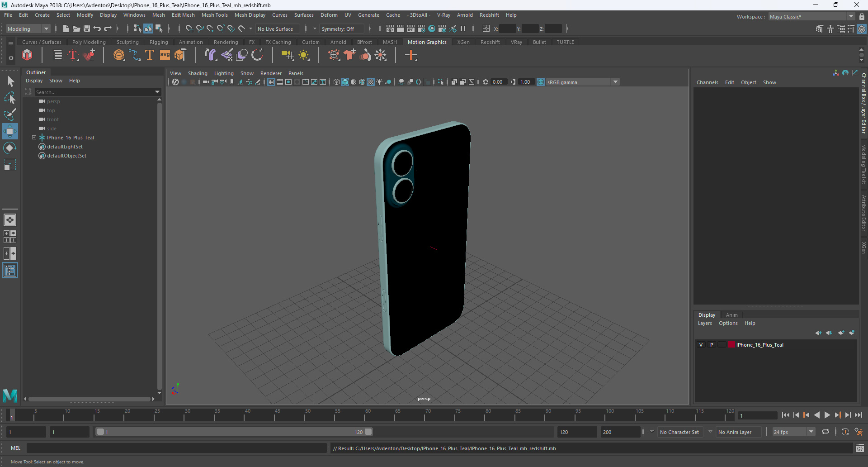Expand the IPhone_16_Plus_Teal_ node in Outliner
868x467 pixels.
click(34, 138)
